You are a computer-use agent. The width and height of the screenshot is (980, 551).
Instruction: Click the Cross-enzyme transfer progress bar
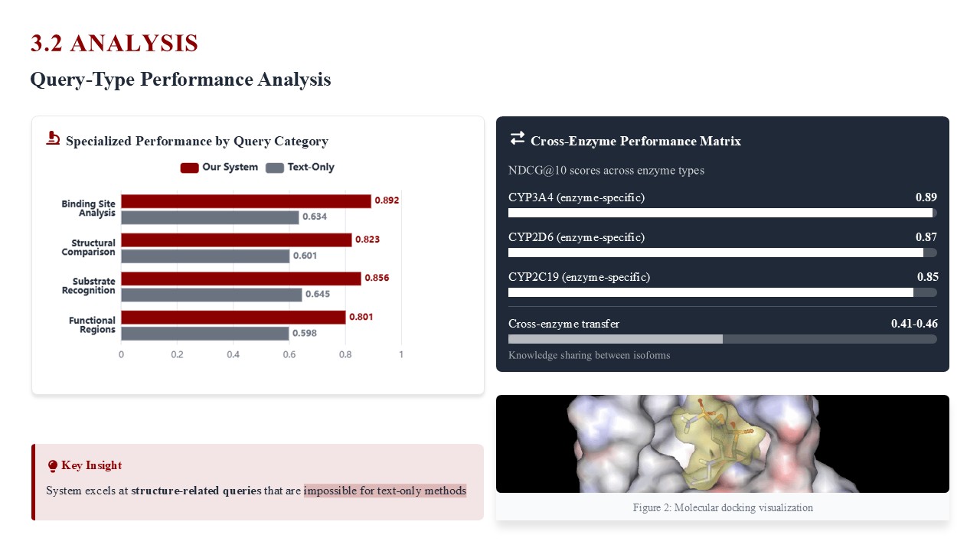tap(723, 339)
